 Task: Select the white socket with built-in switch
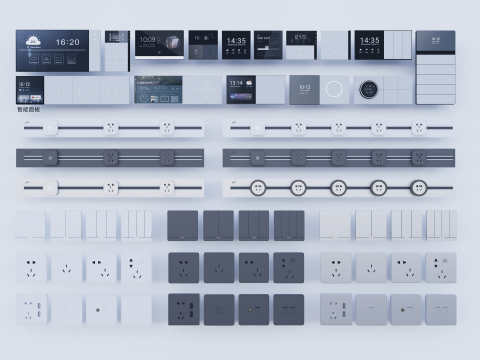[136, 268]
